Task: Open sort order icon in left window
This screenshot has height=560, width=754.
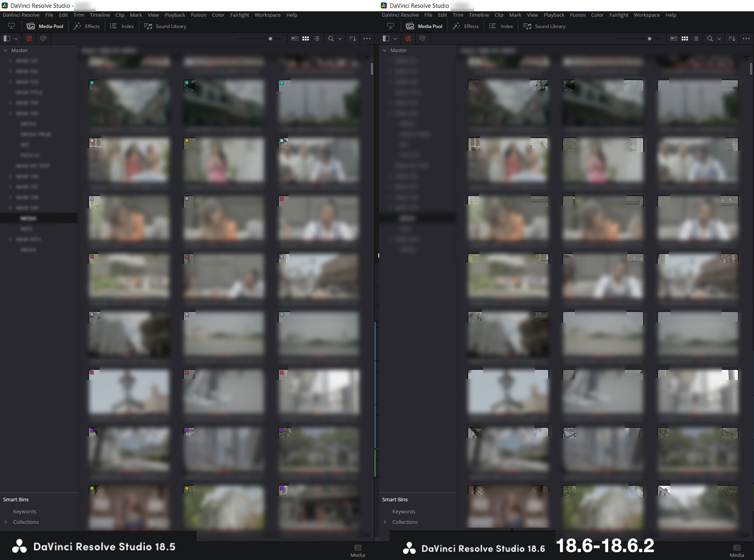Action: [353, 38]
